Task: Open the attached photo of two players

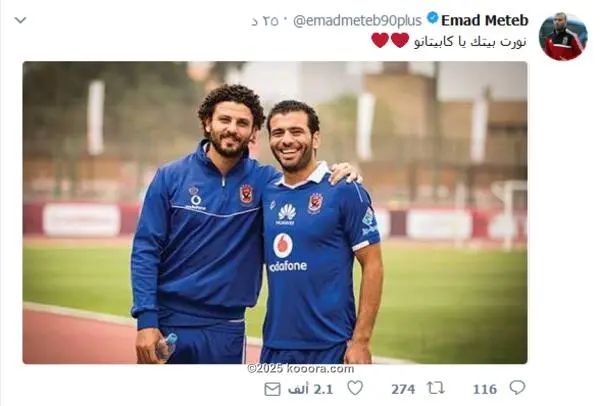Action: click(275, 212)
